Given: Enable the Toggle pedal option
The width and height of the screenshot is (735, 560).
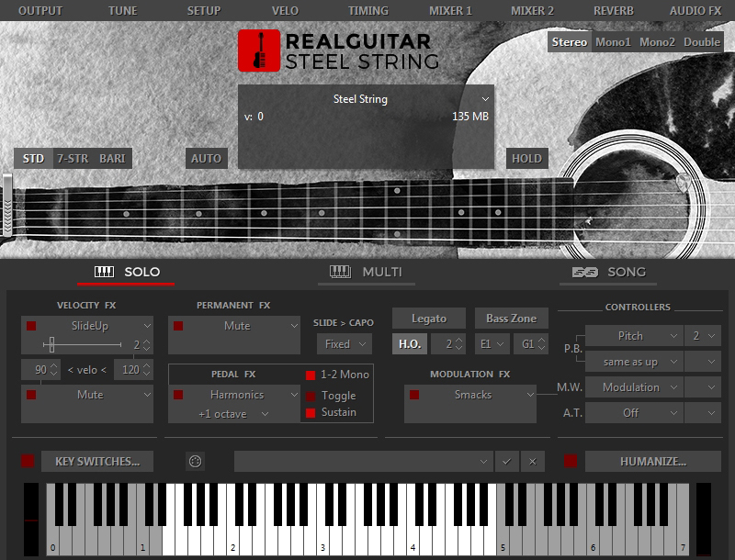Looking at the screenshot, I should pyautogui.click(x=311, y=396).
